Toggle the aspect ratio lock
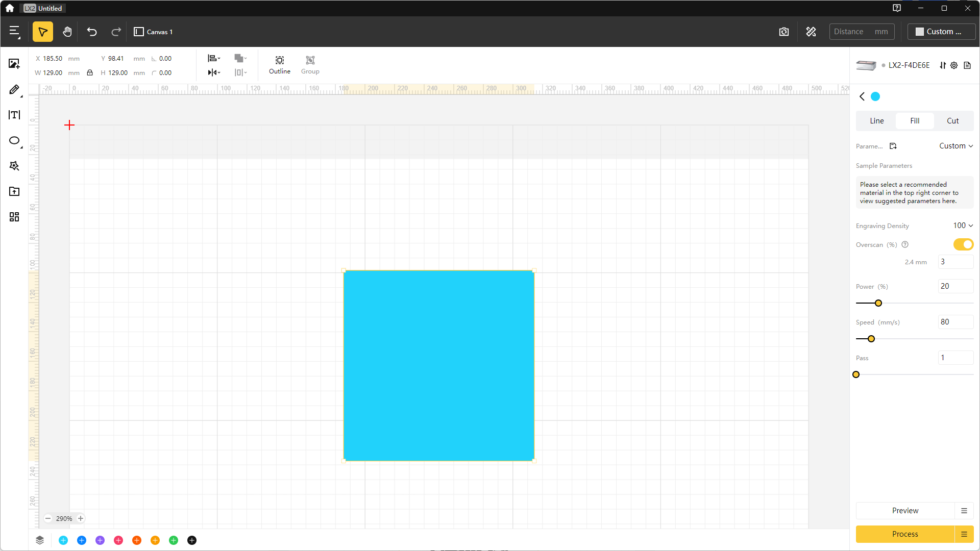 point(90,72)
